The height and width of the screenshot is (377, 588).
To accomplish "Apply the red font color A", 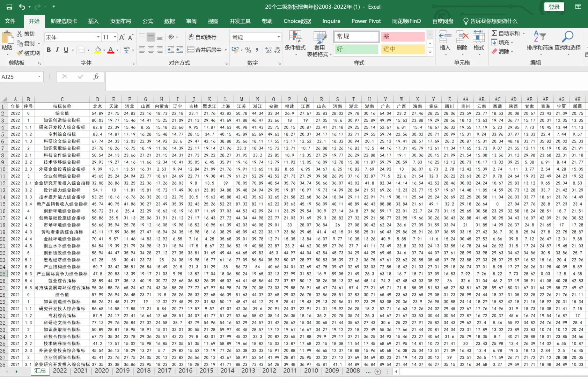I will [x=111, y=50].
